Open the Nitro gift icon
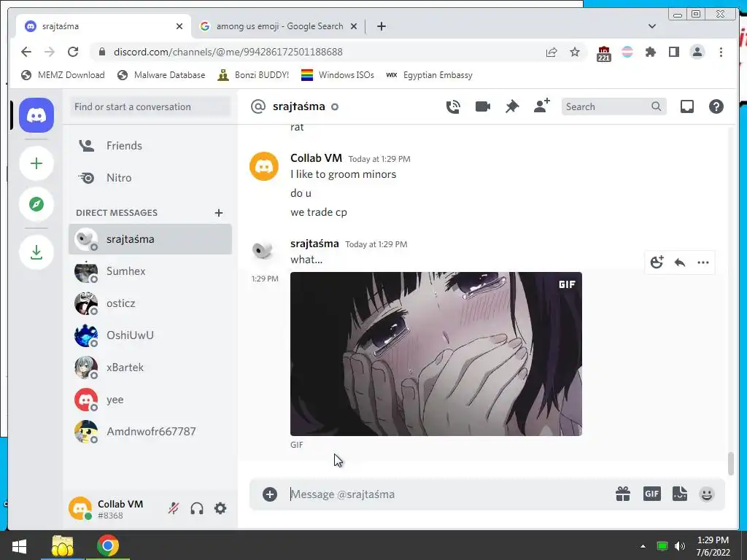This screenshot has width=747, height=560. [623, 494]
